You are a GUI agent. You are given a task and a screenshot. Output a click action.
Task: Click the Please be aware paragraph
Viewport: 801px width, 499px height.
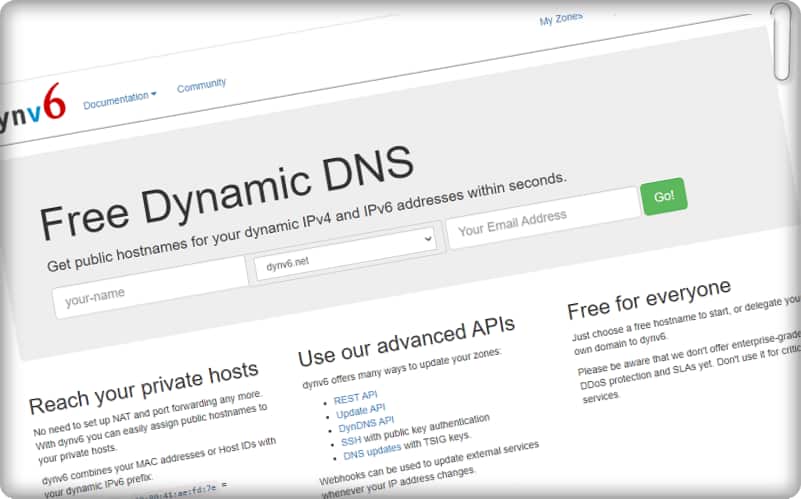[x=690, y=367]
